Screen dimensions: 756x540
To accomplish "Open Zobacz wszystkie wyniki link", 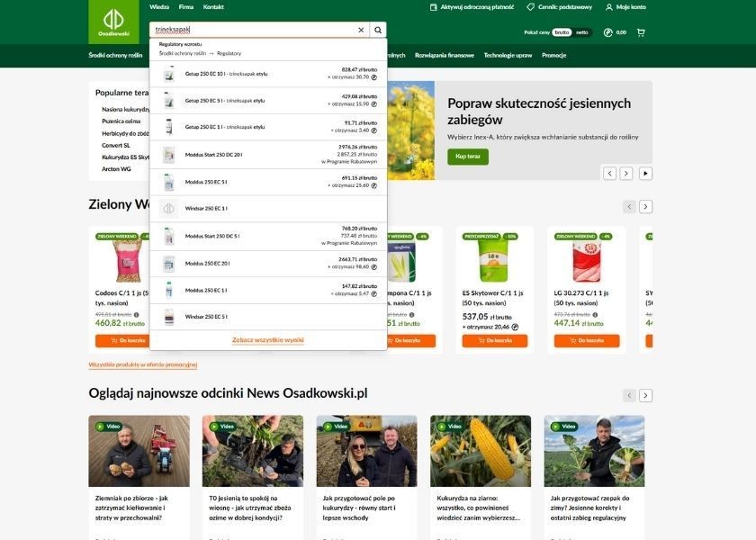I will pyautogui.click(x=268, y=338).
